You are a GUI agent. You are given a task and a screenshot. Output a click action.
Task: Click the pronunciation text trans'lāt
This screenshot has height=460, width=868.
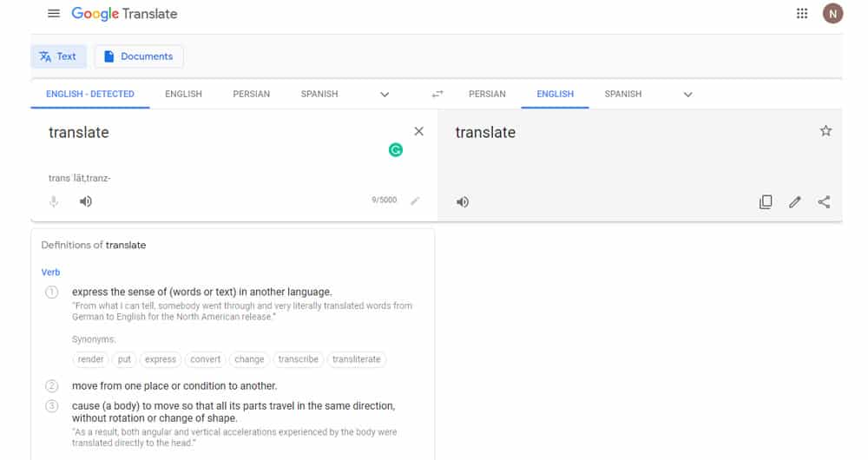(x=79, y=178)
